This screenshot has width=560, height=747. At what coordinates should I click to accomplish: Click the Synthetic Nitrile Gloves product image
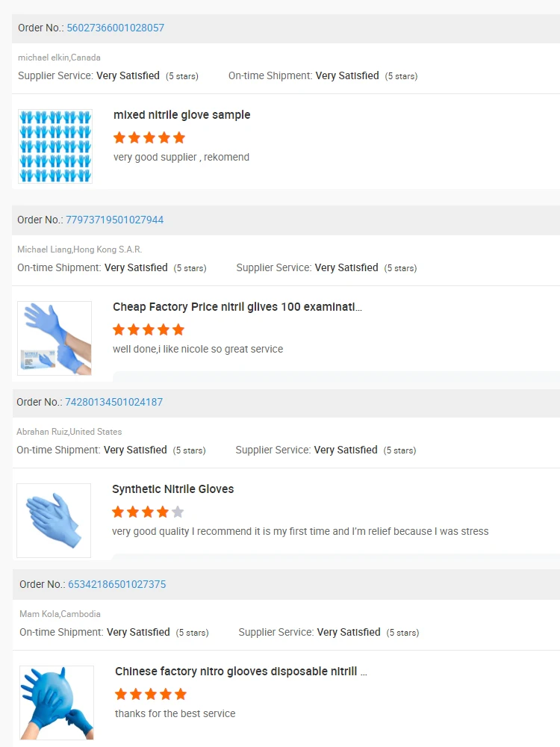54,520
